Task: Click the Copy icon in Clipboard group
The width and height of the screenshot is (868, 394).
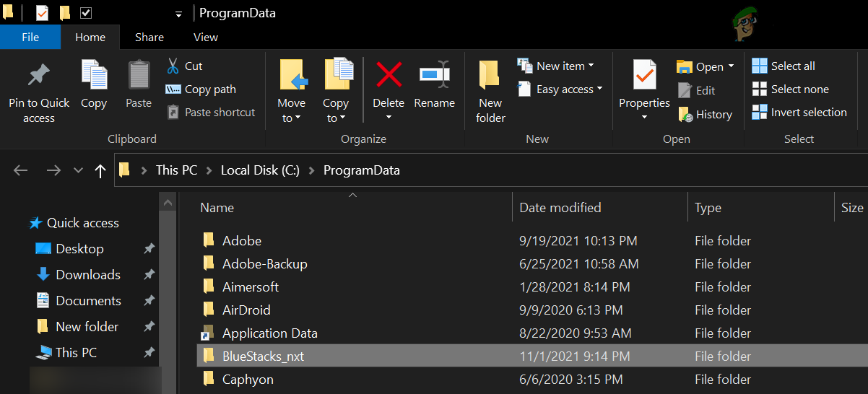Action: click(94, 76)
